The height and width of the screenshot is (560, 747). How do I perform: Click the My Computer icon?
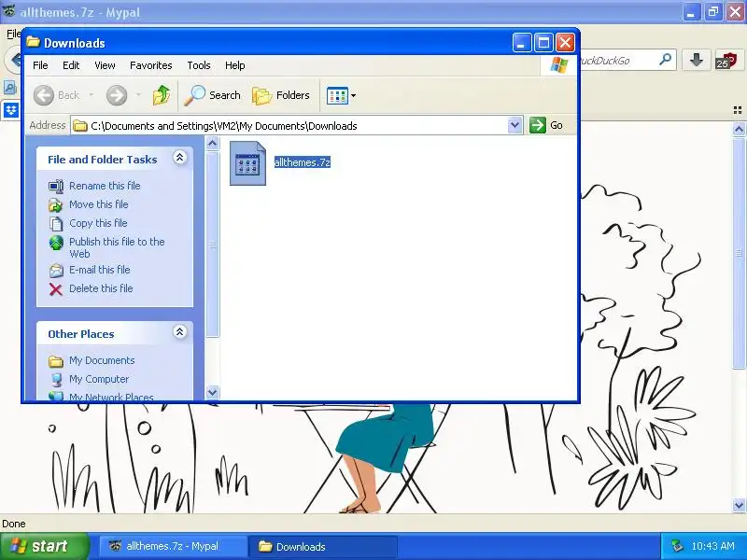(x=56, y=380)
